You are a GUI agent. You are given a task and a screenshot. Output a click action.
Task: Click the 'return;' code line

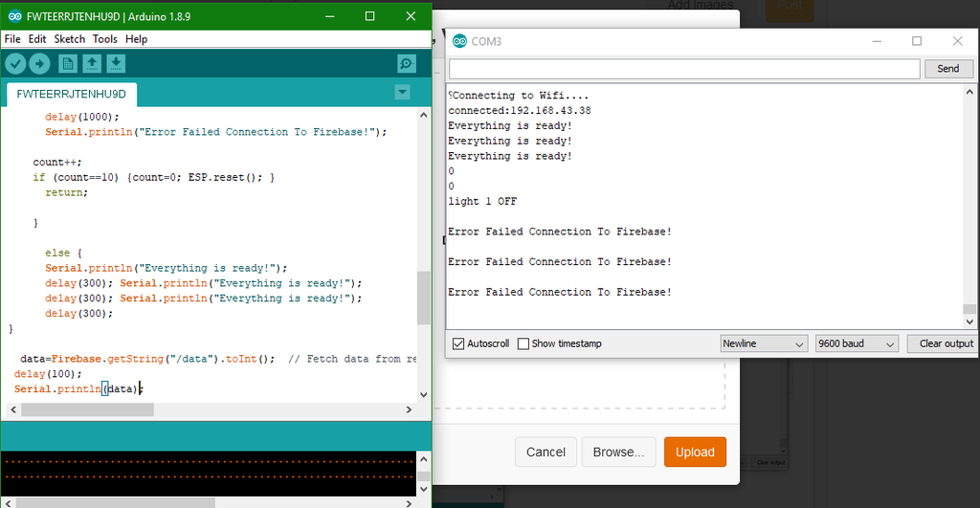[66, 192]
